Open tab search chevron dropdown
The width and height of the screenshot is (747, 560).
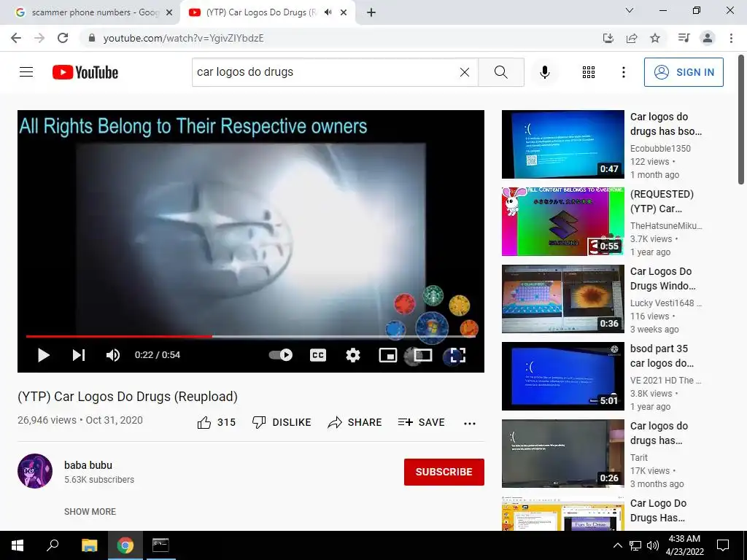[629, 10]
